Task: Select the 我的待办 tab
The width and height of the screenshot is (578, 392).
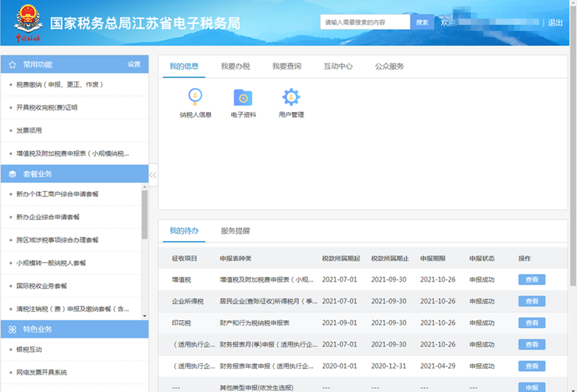Action: pos(184,231)
